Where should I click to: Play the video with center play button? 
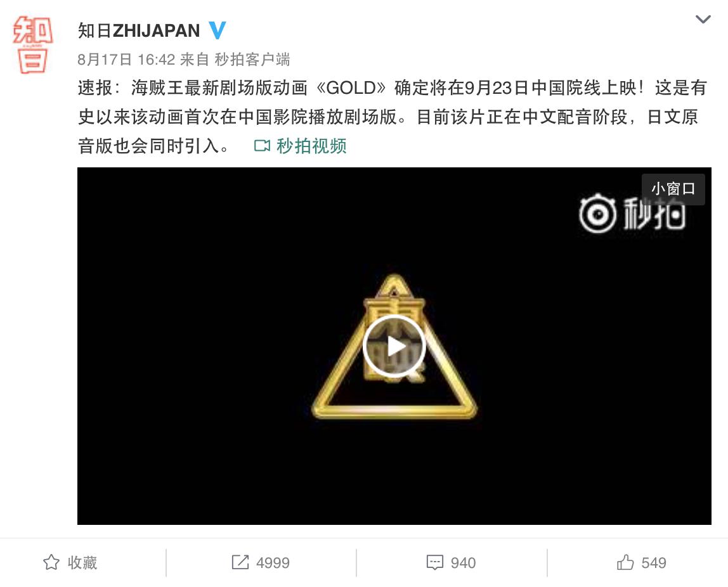click(x=394, y=345)
